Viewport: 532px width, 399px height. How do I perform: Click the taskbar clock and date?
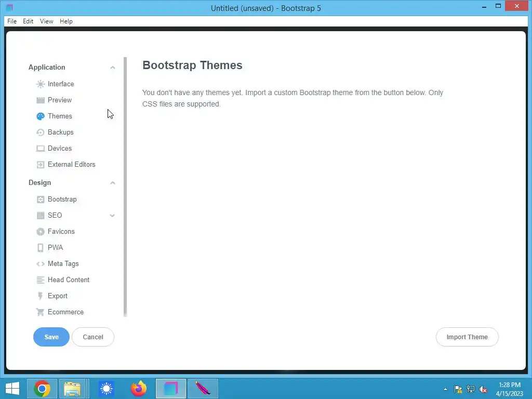coord(510,389)
